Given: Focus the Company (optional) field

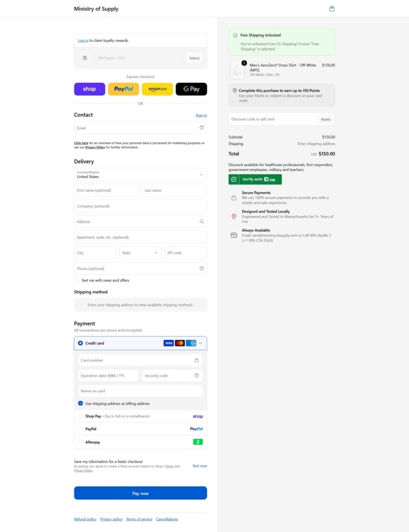Looking at the screenshot, I should coord(140,206).
